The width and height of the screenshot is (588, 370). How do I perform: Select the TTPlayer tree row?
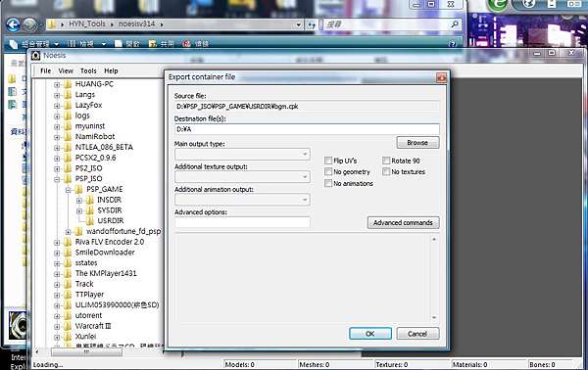[x=89, y=295]
